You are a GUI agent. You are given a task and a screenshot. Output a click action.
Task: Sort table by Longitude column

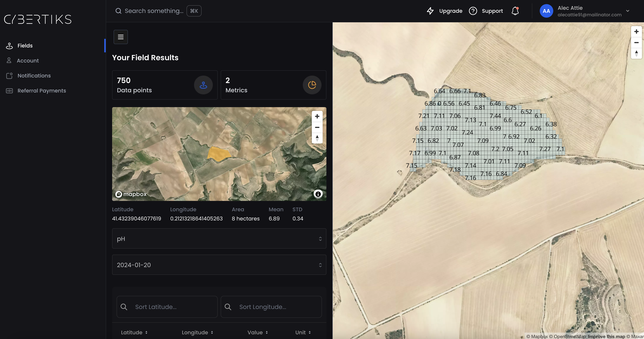coord(197,332)
